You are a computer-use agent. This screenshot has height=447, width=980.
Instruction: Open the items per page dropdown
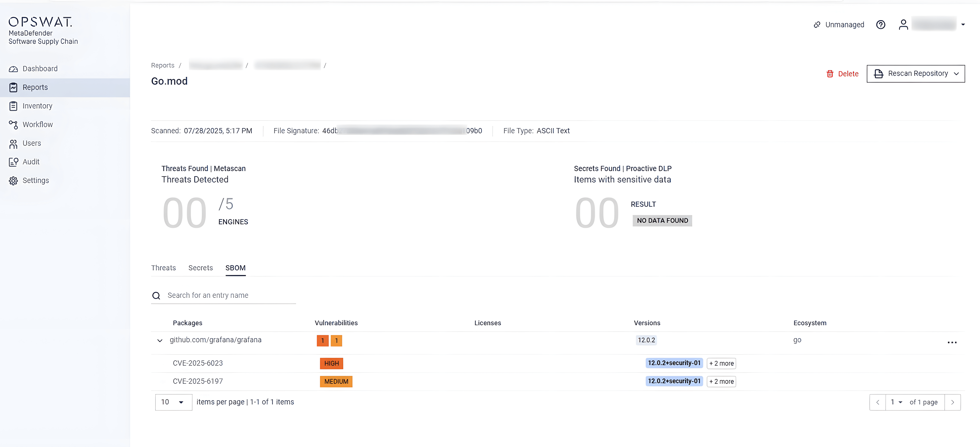click(173, 402)
